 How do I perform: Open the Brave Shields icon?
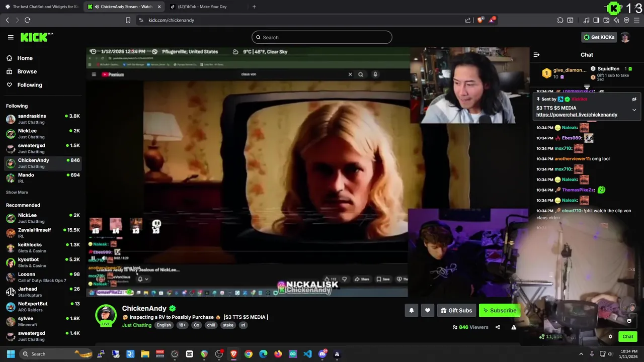480,20
